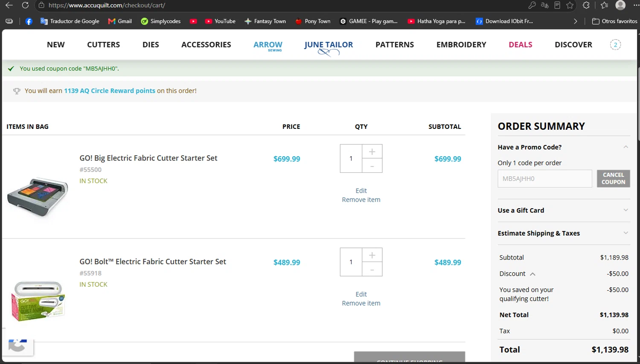Click the tab actions icon left of bookmarks
640x364 pixels.
pos(9,21)
